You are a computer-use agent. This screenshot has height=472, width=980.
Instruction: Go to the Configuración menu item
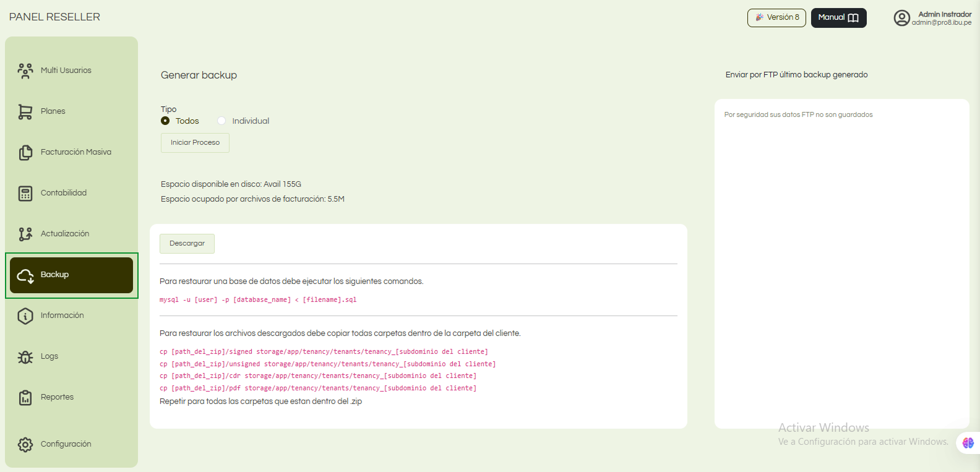[66, 444]
